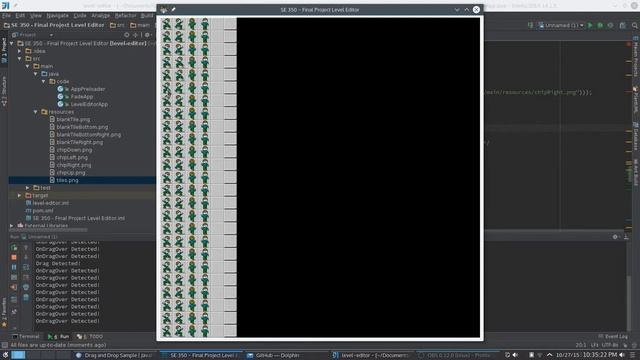Click Rerun icon in Run tool window

pos(14,247)
